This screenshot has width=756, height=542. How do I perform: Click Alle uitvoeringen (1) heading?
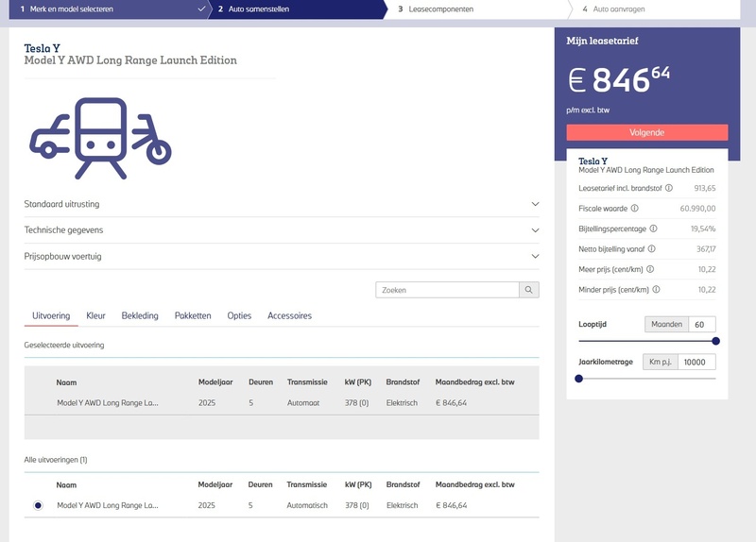coord(56,460)
